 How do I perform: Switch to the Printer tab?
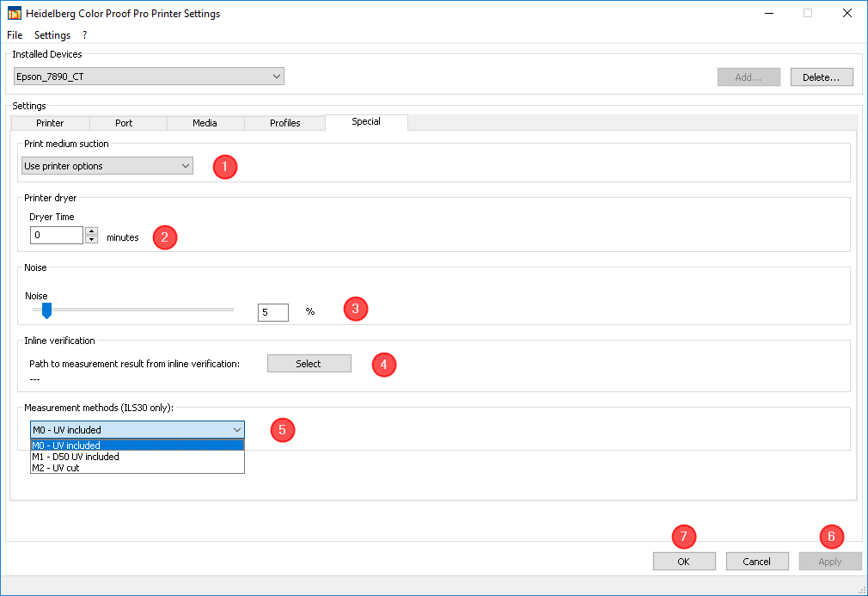point(50,123)
